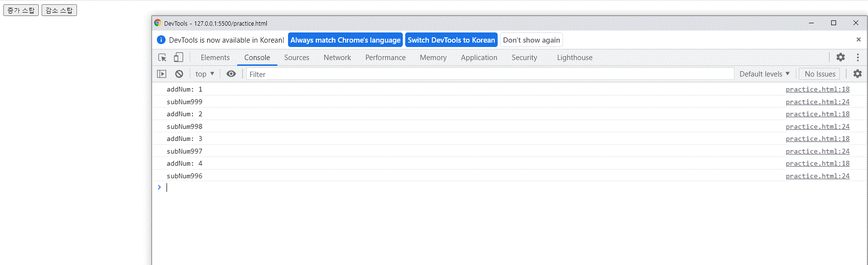Select the inspect element picker icon
Viewport: 868px width, 265px height.
(162, 58)
